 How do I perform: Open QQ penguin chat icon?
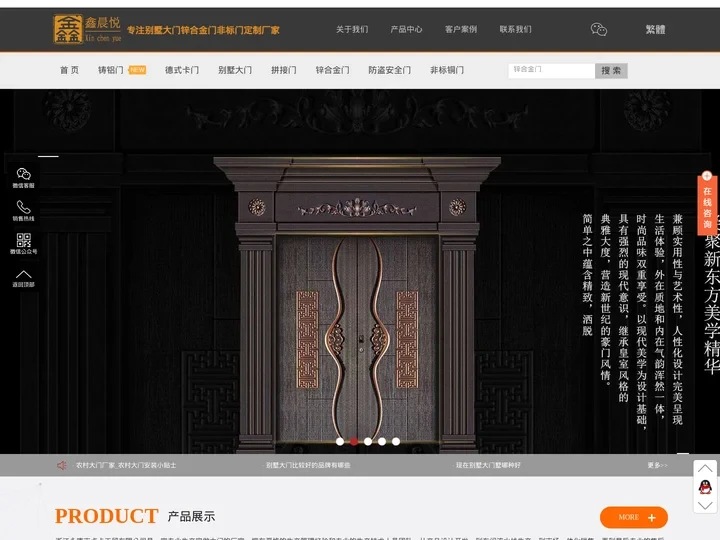(x=705, y=487)
